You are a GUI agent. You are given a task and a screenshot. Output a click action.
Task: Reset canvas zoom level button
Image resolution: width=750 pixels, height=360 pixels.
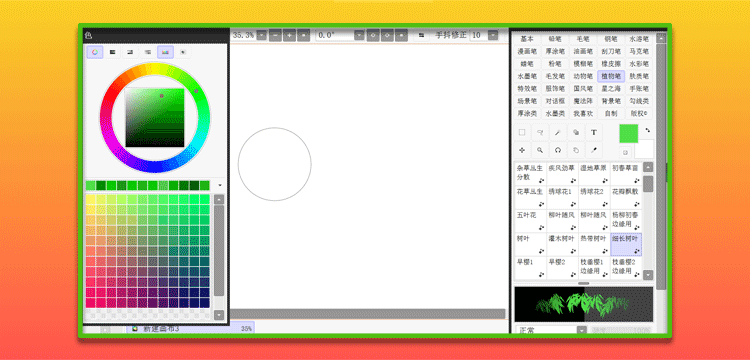pyautogui.click(x=303, y=35)
